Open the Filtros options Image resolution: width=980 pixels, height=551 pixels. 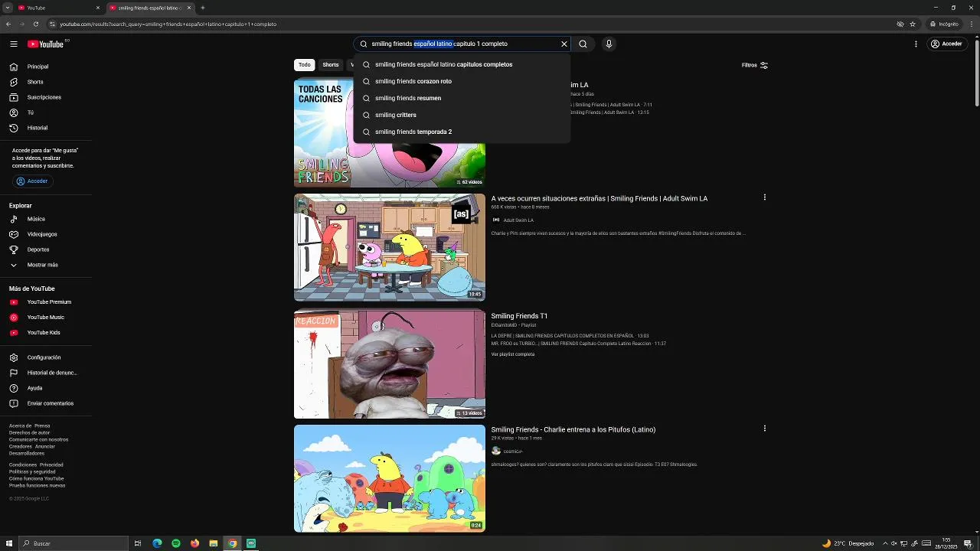(x=754, y=65)
